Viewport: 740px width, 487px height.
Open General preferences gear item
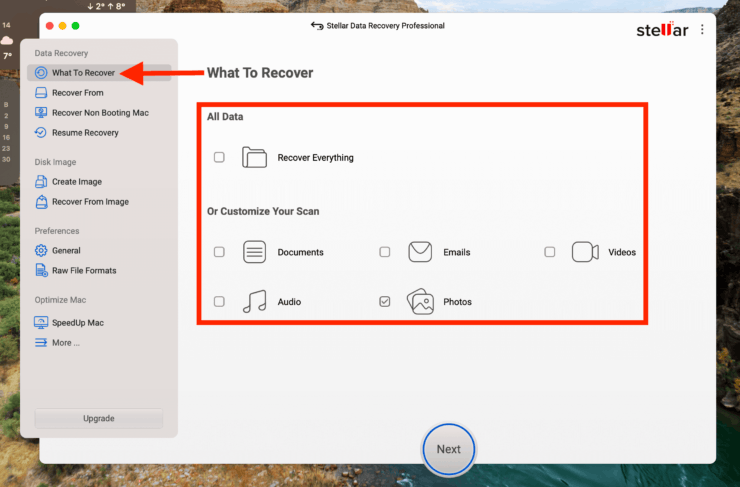(x=66, y=251)
